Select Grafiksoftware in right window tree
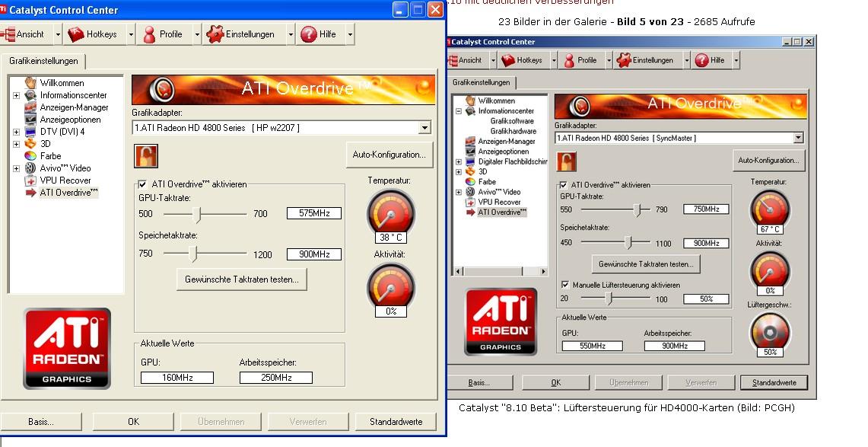 click(512, 121)
